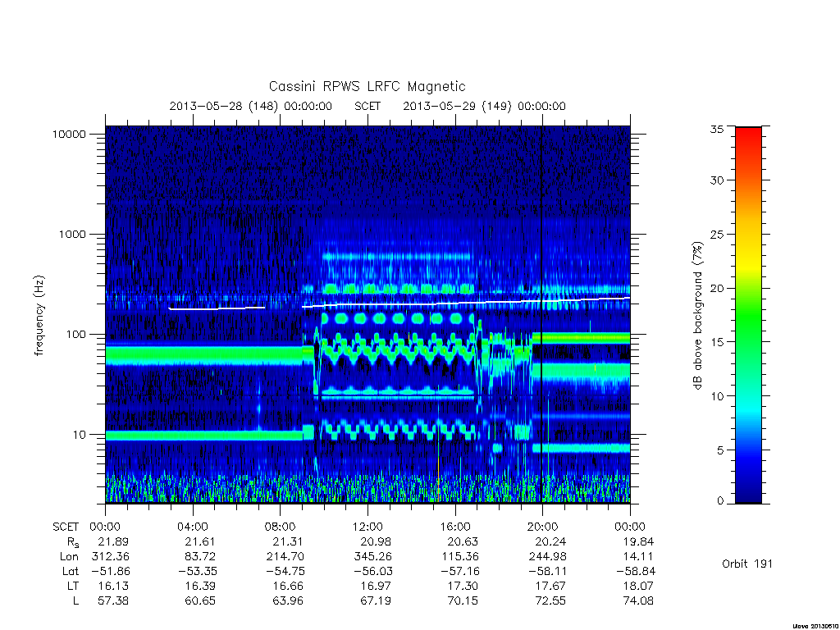Click the 08:00 time tick label
This screenshot has height=630, width=840.
(x=281, y=527)
